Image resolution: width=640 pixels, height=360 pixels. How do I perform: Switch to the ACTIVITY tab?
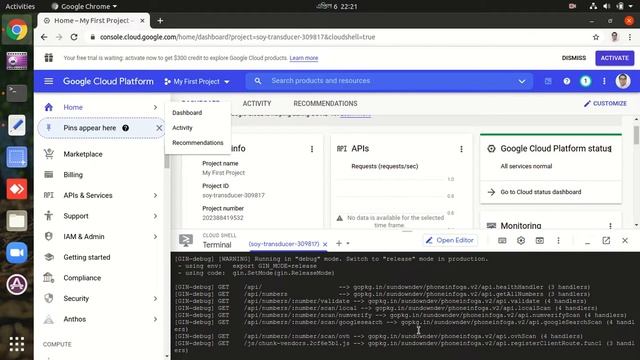pyautogui.click(x=257, y=104)
